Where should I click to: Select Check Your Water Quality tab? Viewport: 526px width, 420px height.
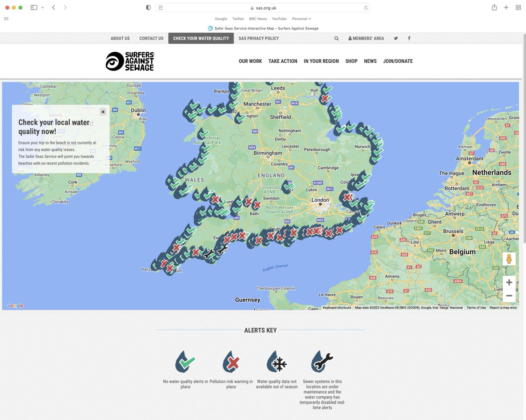[201, 38]
